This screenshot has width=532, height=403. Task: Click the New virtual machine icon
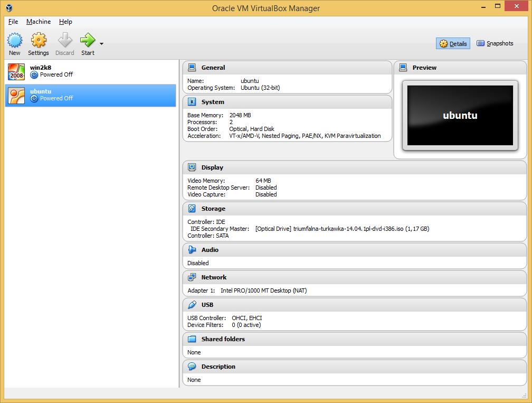15,40
